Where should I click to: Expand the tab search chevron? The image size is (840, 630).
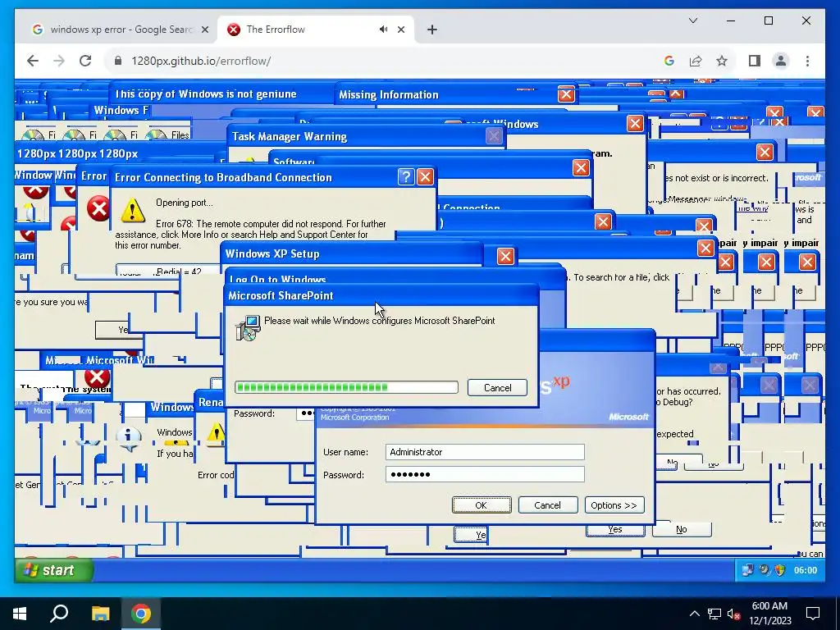[x=692, y=21]
